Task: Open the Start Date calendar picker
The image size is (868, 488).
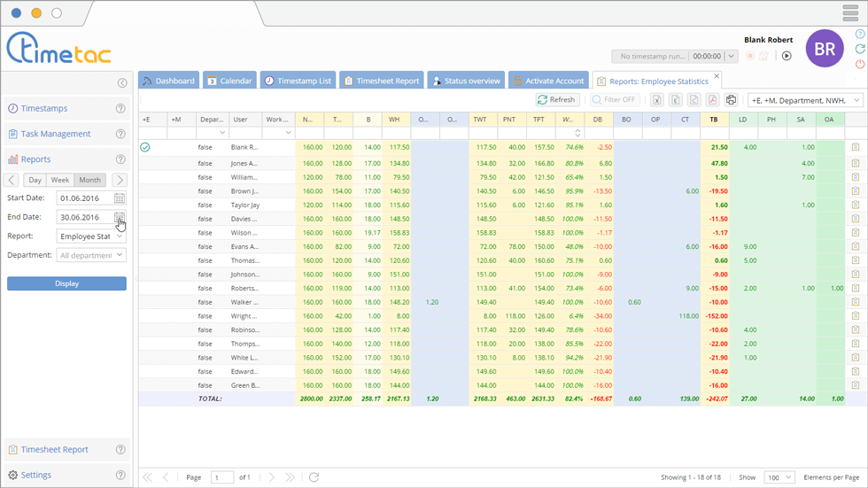Action: [x=120, y=198]
